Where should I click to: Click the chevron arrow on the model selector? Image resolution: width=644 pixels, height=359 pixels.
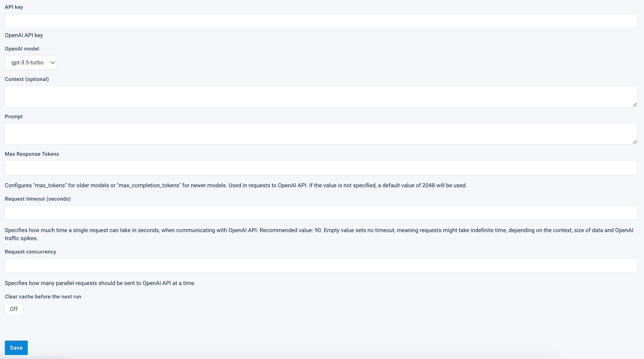pos(53,63)
